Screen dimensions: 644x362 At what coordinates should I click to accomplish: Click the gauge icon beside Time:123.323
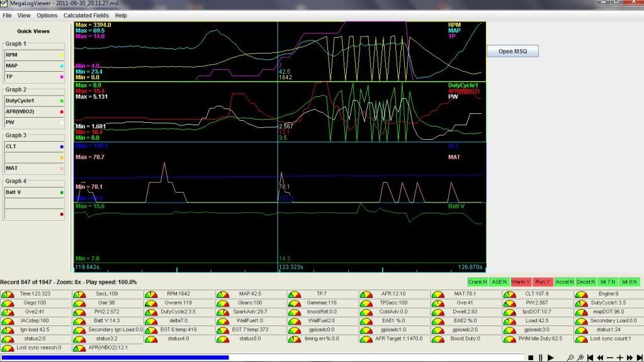(x=8, y=294)
